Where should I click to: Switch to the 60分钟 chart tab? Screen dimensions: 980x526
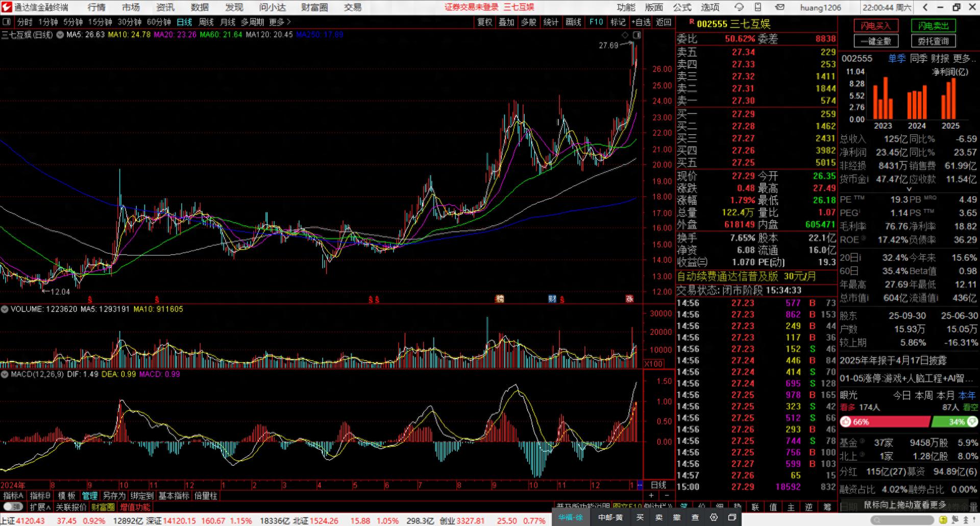[159, 22]
